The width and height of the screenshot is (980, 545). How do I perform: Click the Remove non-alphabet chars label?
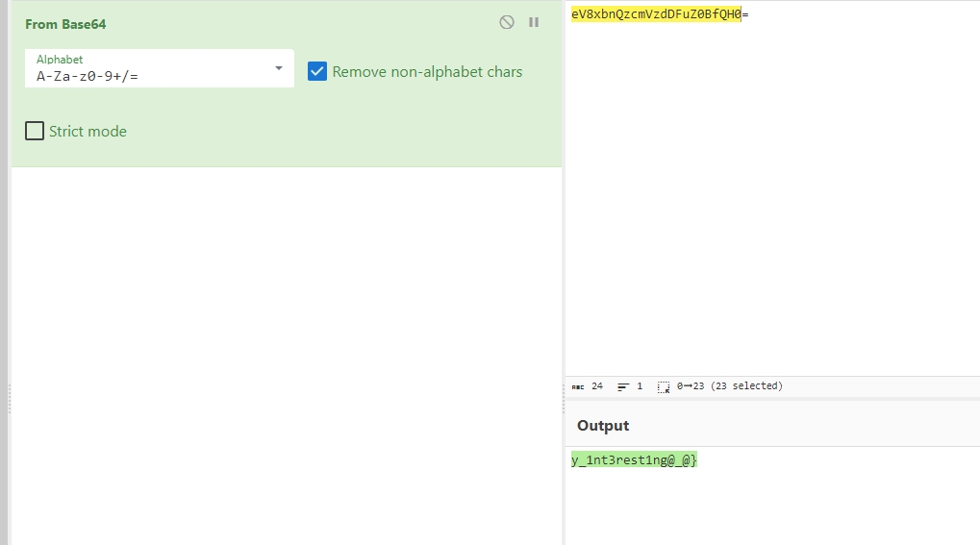coord(427,72)
